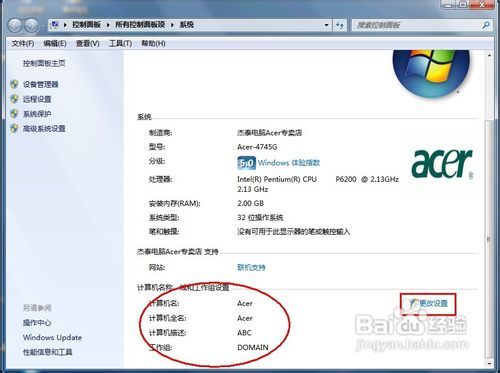Image resolution: width=500 pixels, height=373 pixels.
Task: Click the shield icon beside 设备管理器
Action: click(14, 84)
